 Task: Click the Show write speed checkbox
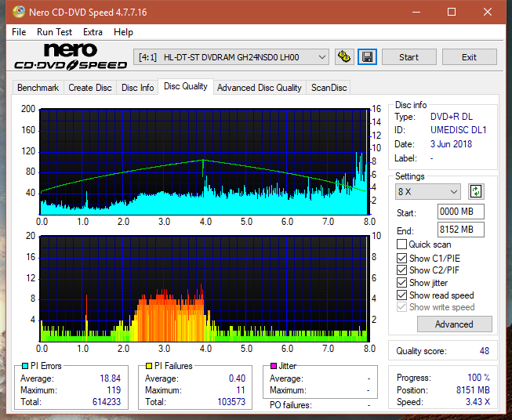(x=401, y=307)
